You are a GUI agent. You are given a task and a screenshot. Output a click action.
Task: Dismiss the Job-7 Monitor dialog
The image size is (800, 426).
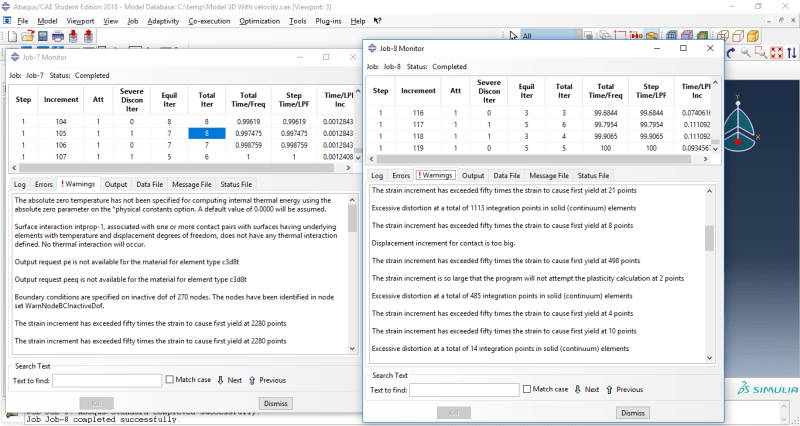[276, 403]
